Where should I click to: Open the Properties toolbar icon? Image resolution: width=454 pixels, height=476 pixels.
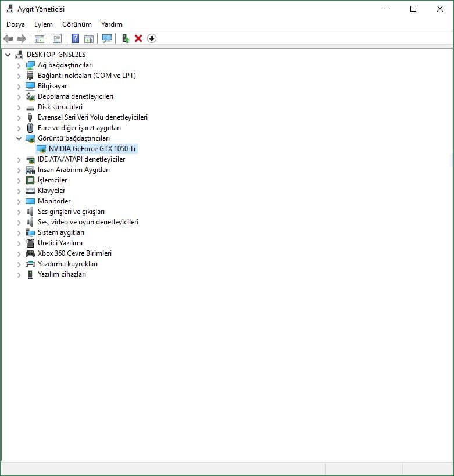(x=58, y=38)
